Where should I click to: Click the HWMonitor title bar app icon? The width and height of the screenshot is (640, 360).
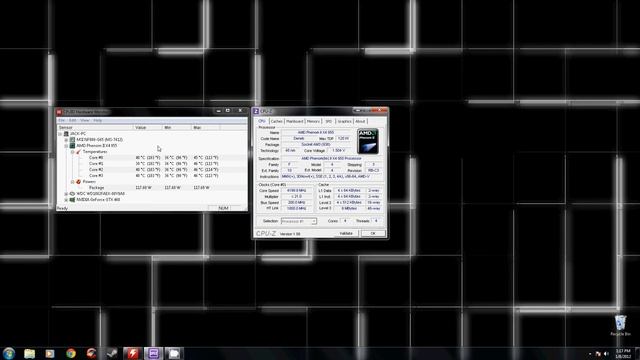coord(59,112)
